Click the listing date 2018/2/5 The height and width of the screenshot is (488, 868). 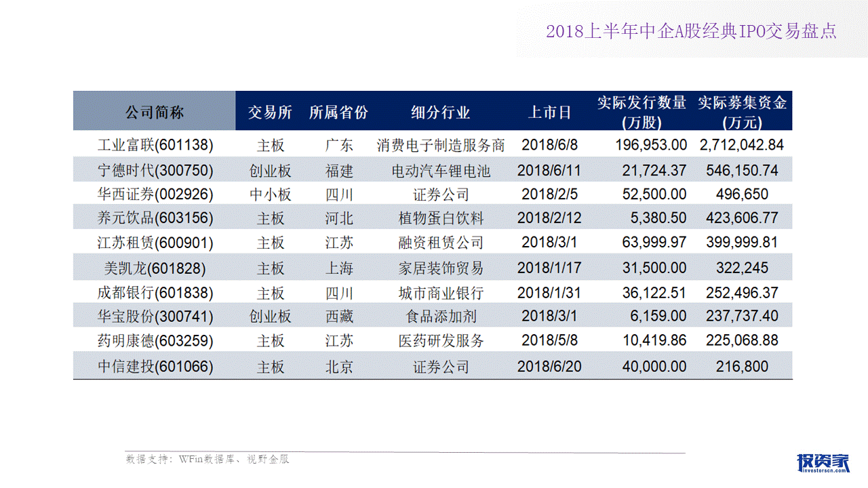click(x=549, y=195)
